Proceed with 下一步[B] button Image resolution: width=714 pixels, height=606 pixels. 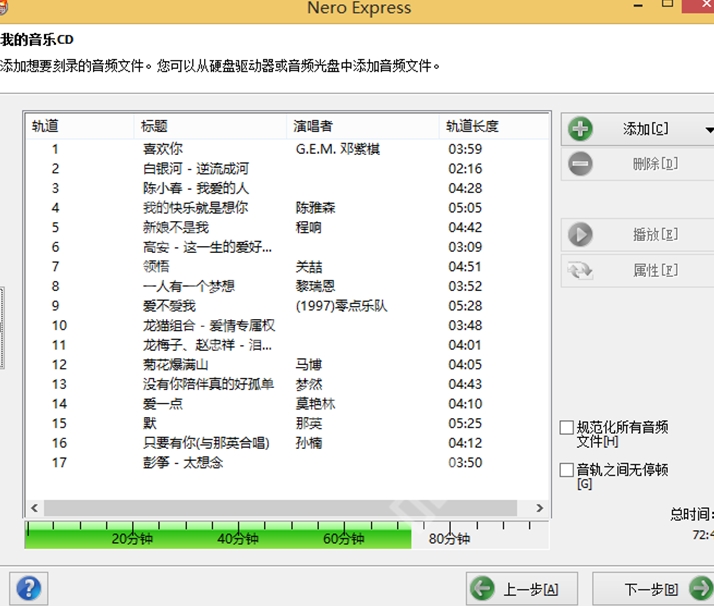[x=653, y=589]
